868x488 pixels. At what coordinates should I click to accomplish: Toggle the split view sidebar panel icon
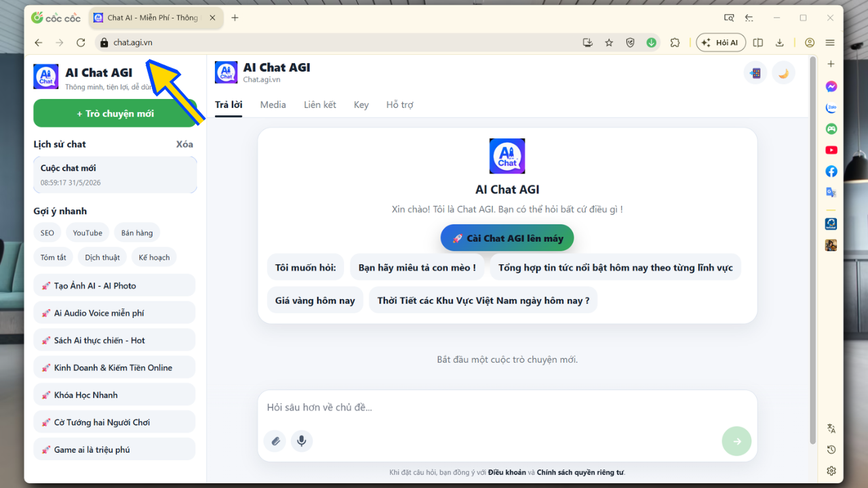(x=758, y=43)
